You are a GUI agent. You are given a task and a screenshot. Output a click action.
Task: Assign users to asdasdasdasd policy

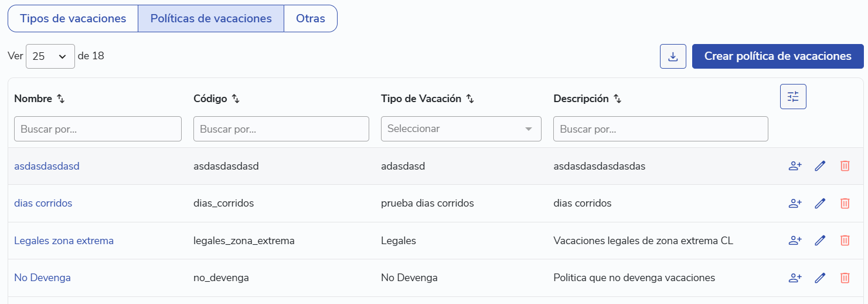(x=795, y=166)
